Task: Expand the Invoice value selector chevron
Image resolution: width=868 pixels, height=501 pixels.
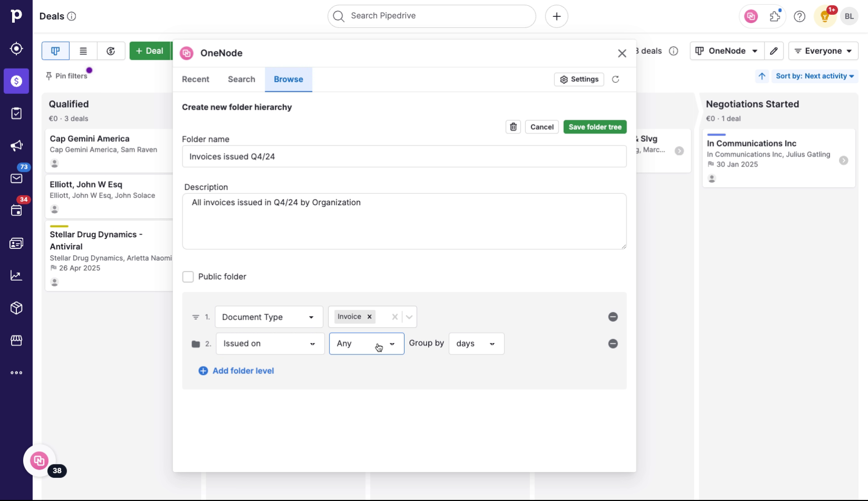Action: [409, 317]
